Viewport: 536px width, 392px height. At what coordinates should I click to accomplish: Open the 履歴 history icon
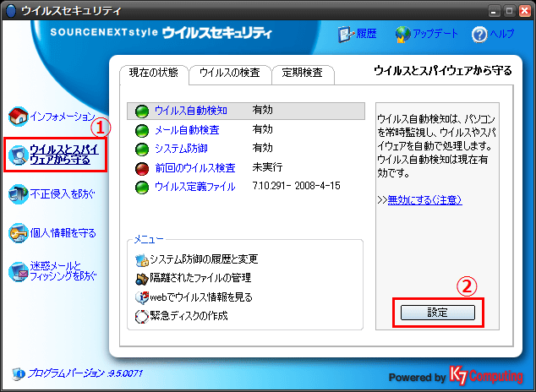pos(347,34)
